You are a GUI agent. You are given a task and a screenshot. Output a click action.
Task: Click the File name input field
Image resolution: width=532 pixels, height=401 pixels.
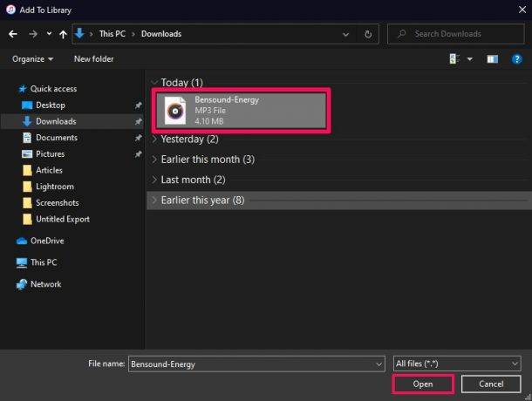click(x=253, y=364)
